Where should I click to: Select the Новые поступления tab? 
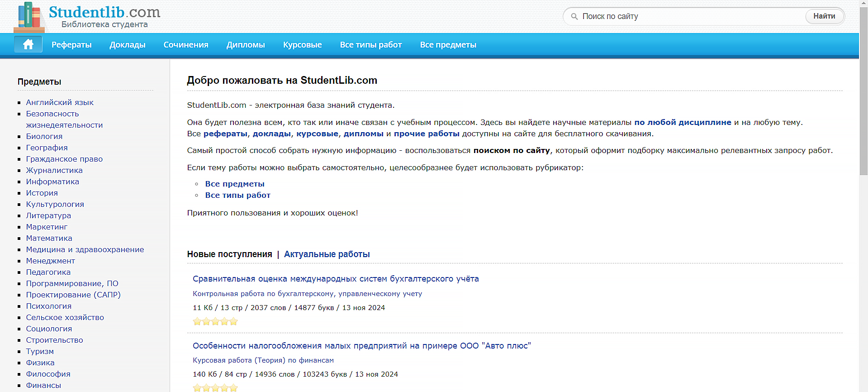coord(230,254)
